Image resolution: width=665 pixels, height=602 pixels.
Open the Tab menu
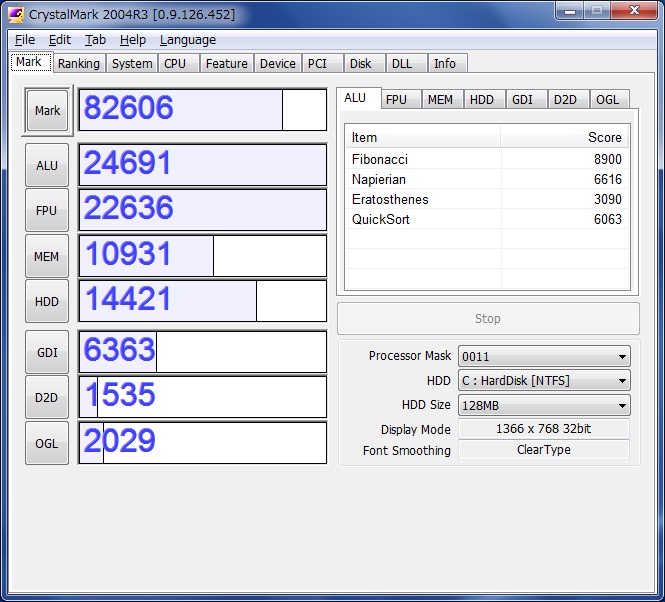(x=95, y=40)
